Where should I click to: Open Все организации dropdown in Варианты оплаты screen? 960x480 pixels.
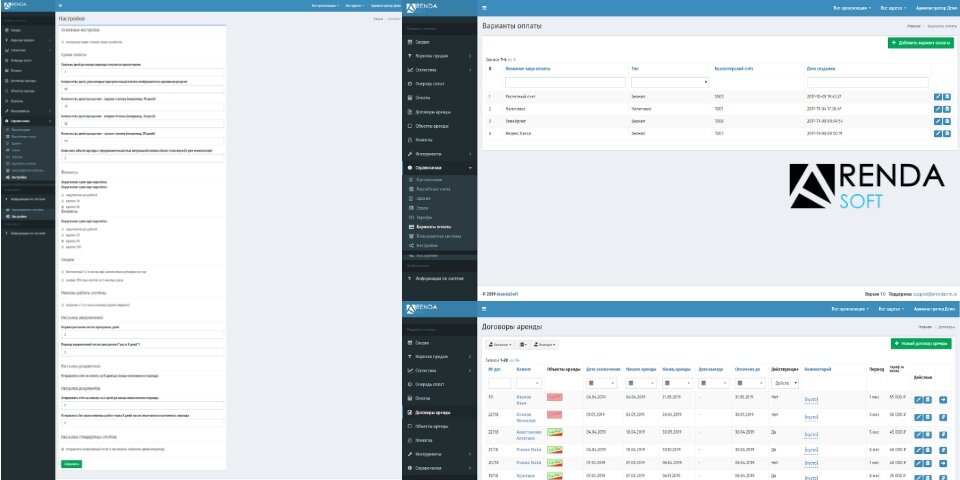[852, 8]
